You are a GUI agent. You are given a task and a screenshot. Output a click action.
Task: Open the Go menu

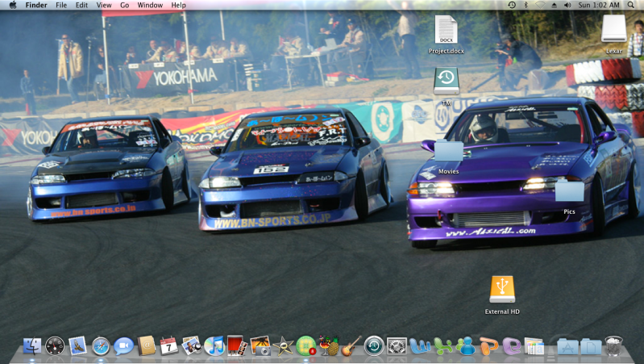124,5
